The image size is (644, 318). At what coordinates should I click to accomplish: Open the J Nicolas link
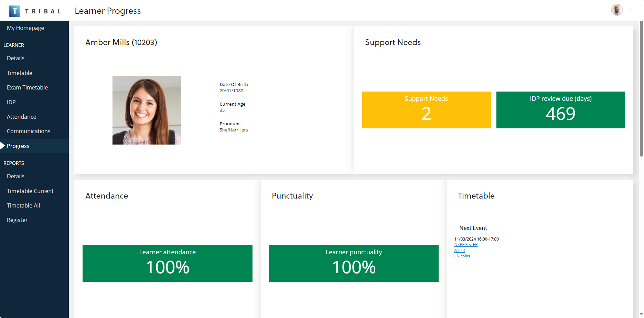[x=462, y=256]
